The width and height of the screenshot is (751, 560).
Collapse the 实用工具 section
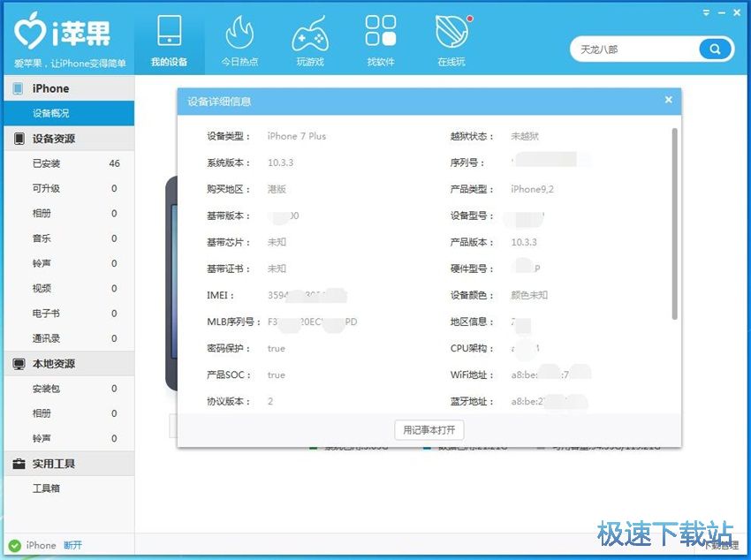point(69,464)
